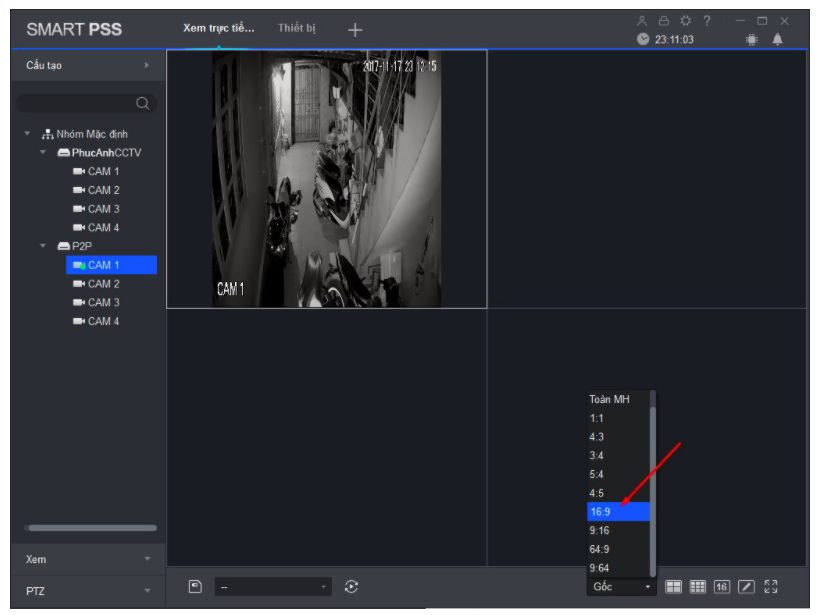Add a new tab with plus button

point(354,30)
